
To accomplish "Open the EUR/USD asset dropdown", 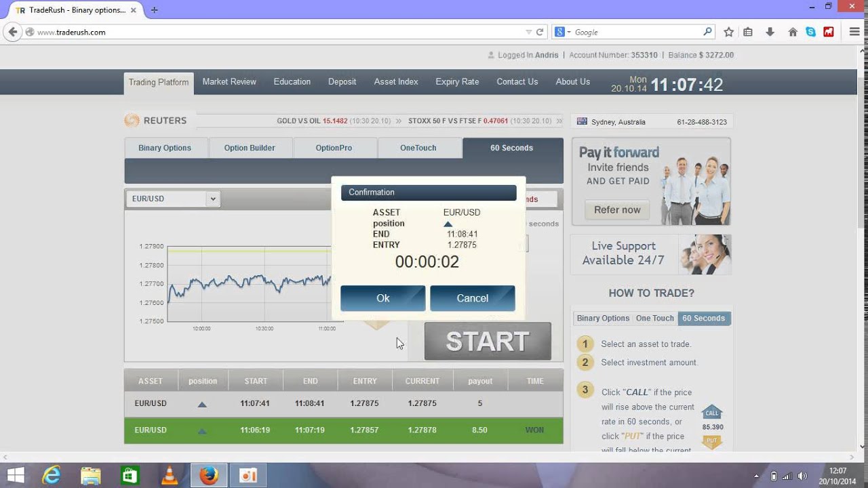I will point(173,199).
